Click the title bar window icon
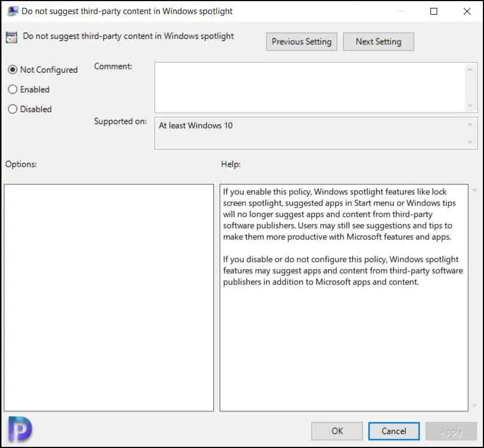 (x=12, y=11)
